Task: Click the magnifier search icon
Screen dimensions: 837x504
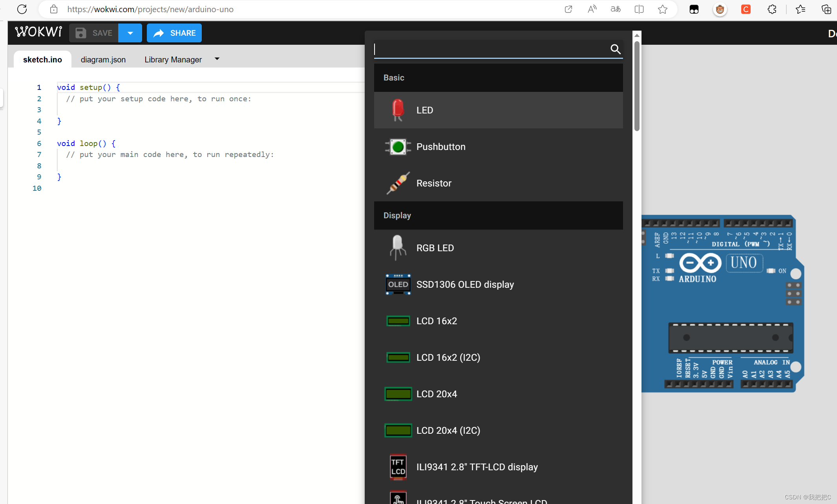Action: 615,49
